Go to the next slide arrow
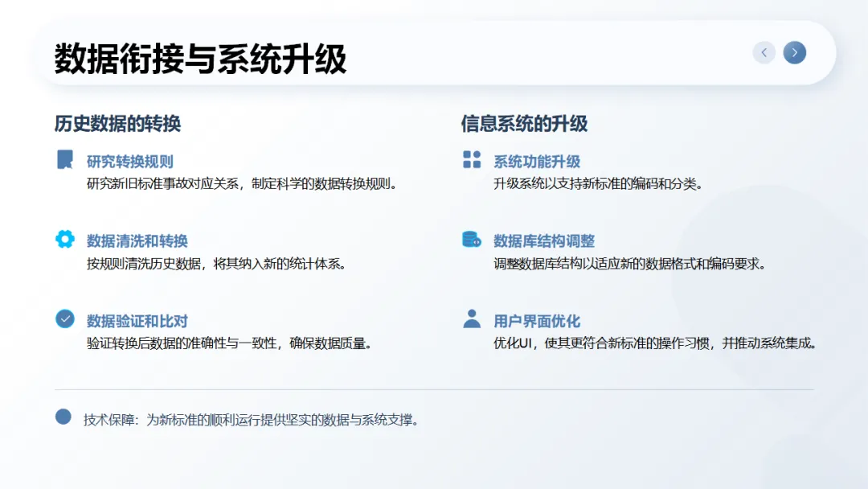Viewport: 868px width, 489px height. click(794, 52)
